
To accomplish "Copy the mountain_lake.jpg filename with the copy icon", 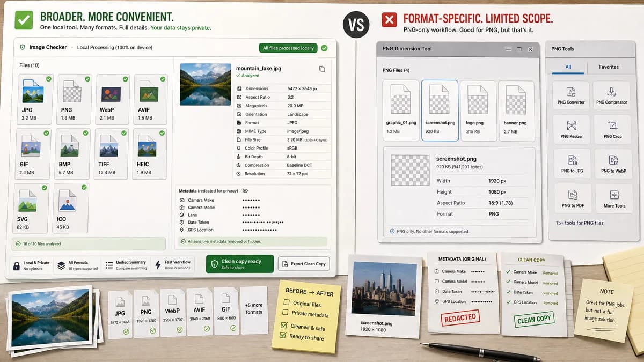I will coord(322,69).
